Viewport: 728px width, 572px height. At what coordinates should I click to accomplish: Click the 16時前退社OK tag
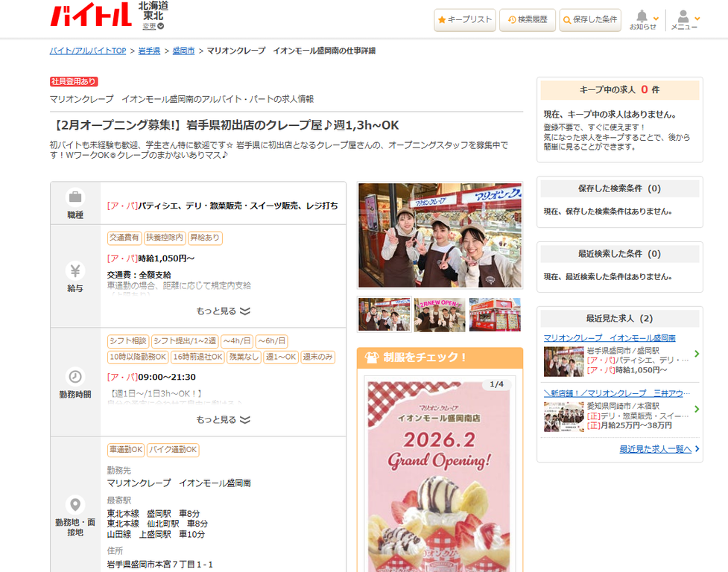pyautogui.click(x=197, y=357)
